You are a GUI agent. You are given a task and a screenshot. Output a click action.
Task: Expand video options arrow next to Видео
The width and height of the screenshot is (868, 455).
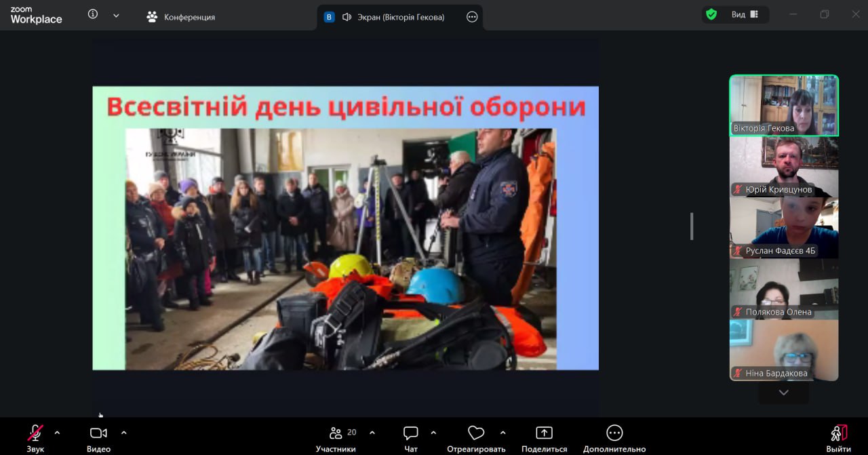point(123,433)
